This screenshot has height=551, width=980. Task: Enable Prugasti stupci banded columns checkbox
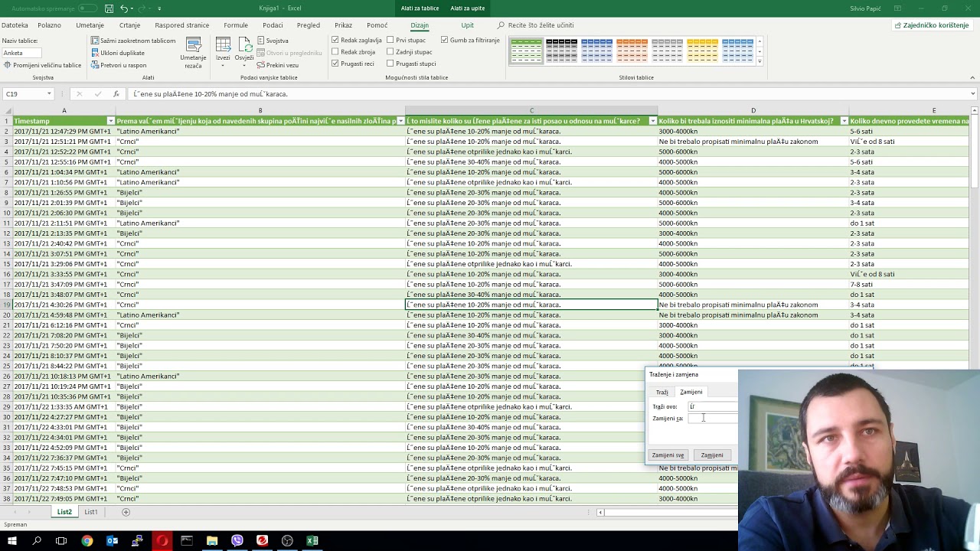(390, 64)
